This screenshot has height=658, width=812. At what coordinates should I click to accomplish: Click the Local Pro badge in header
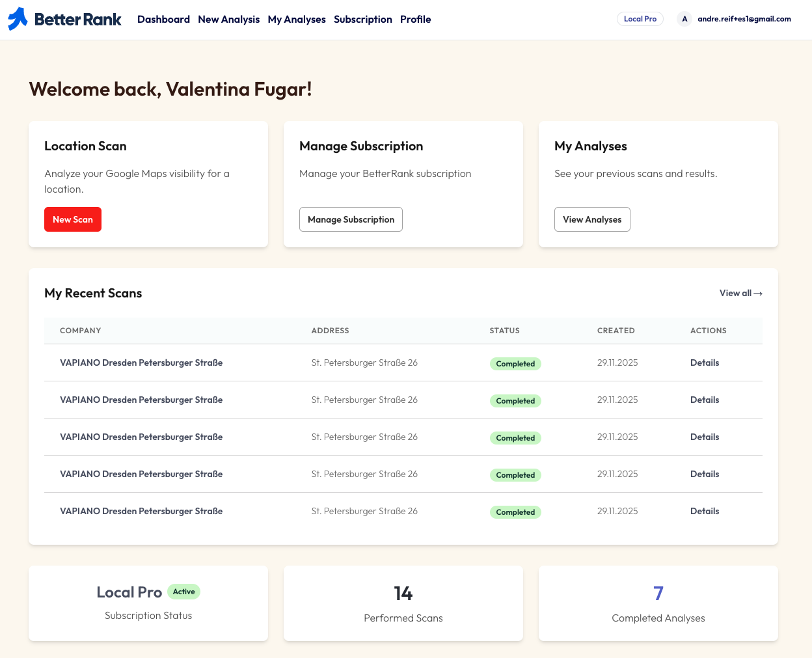tap(640, 19)
